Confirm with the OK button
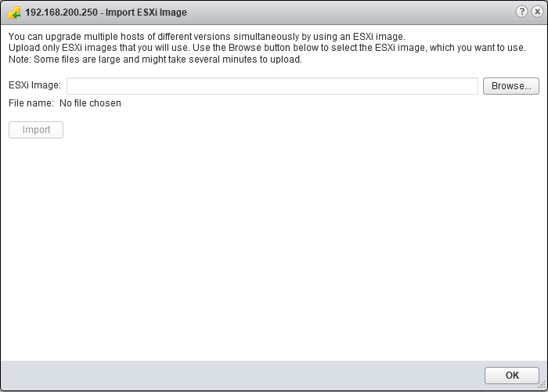Screen dimensions: 548x392 pyautogui.click(x=512, y=376)
